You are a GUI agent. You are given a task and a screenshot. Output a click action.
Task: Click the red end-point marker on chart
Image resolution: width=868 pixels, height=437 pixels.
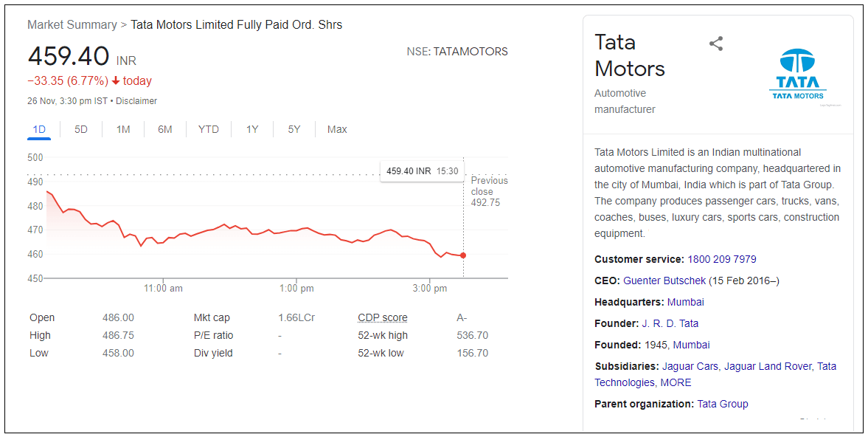pos(463,255)
